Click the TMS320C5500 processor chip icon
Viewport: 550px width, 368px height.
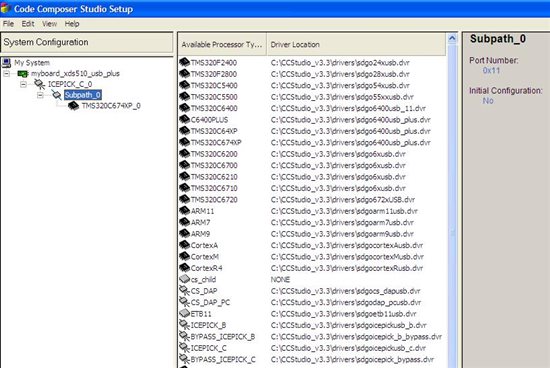tap(185, 97)
